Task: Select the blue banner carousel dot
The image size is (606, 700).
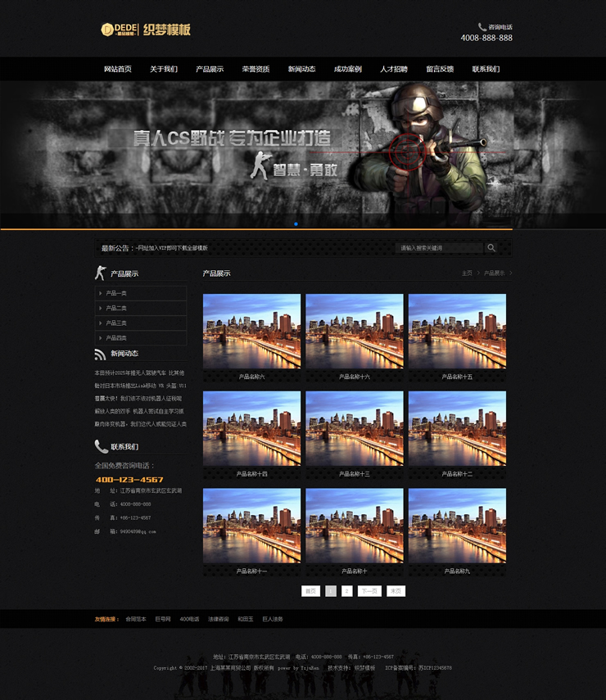Action: 296,224
